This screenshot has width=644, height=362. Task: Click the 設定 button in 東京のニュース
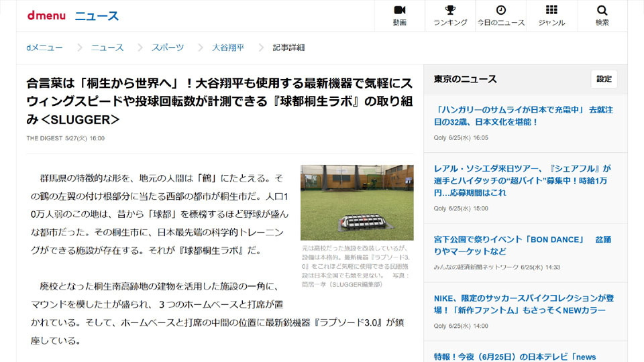coord(604,79)
